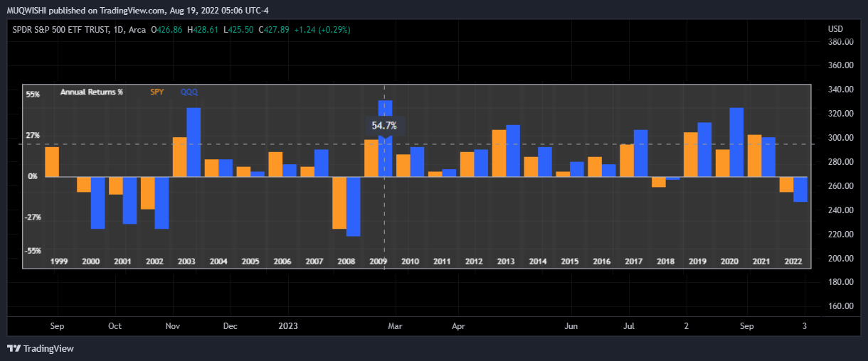Click the 2004 year label
This screenshot has width=868, height=361.
(x=218, y=262)
